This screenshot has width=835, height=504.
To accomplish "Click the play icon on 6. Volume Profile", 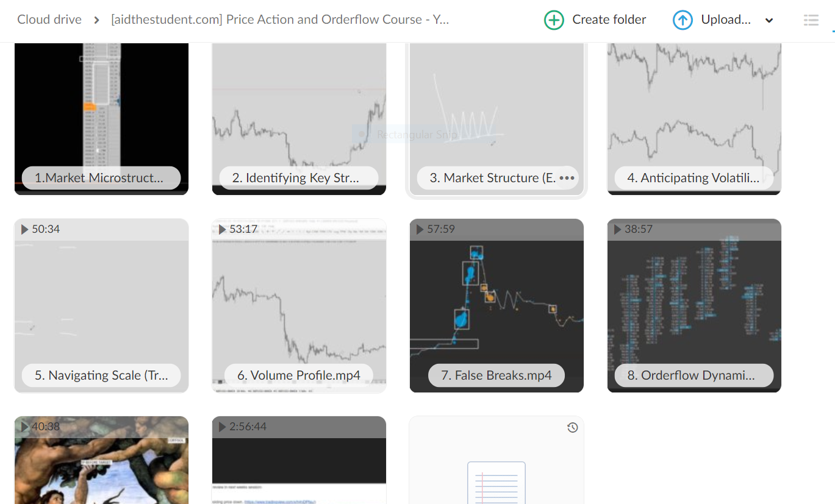I will coord(222,229).
